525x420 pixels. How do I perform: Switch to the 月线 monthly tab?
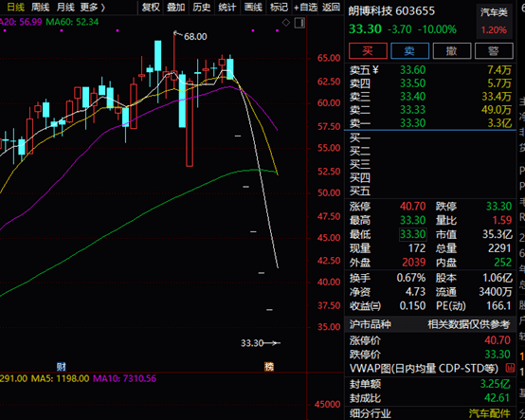coord(65,7)
